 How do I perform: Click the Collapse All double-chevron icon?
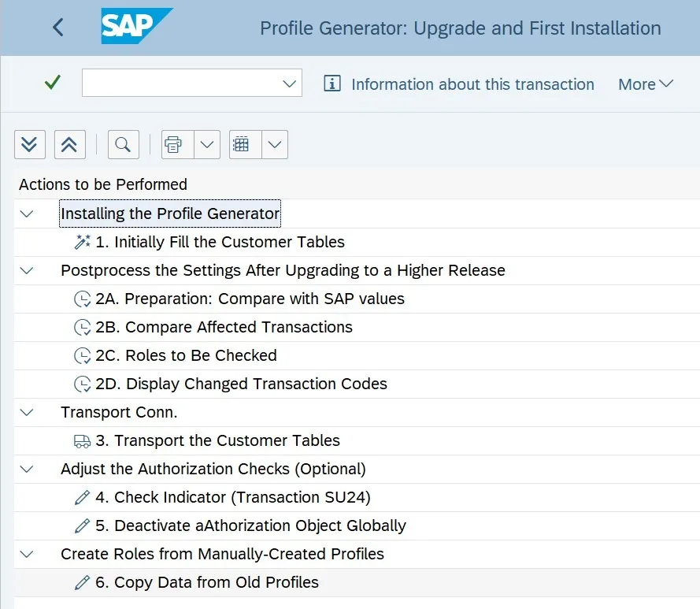click(69, 144)
